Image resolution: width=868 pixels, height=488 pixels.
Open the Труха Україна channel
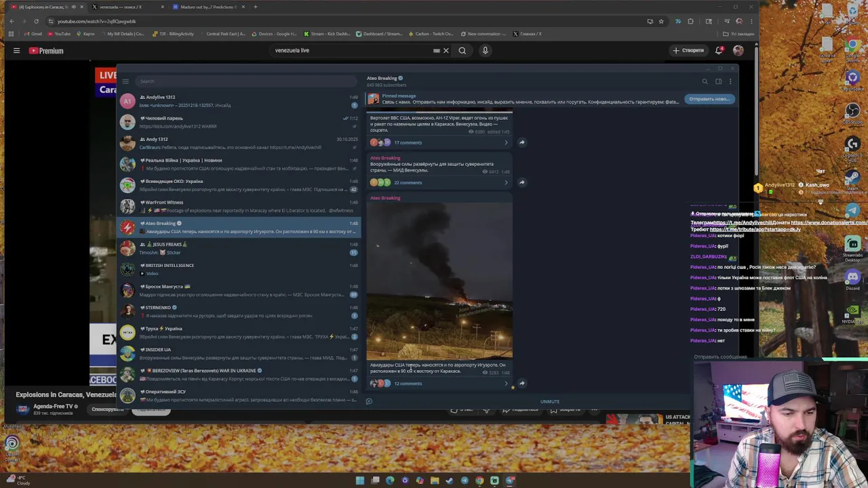[239, 332]
